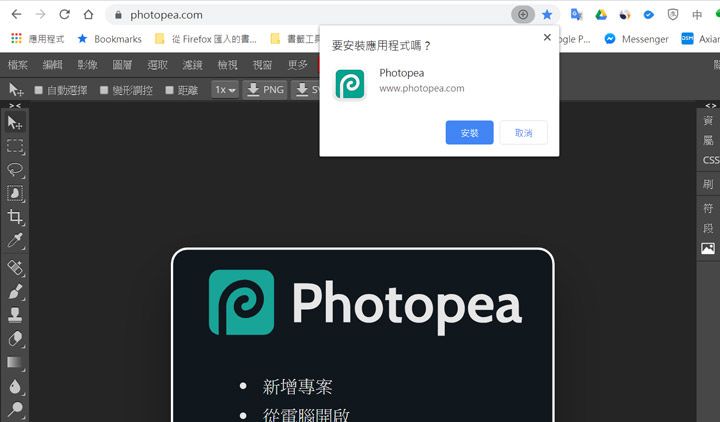Viewport: 720px width, 422px height.
Task: Click 從電腦開啟 open from computer link
Action: [306, 415]
